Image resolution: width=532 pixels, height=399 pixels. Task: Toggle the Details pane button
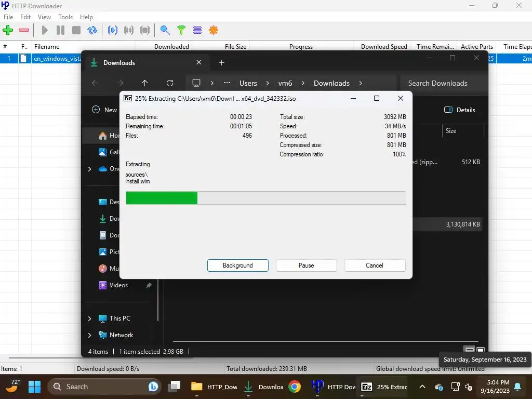(x=460, y=110)
